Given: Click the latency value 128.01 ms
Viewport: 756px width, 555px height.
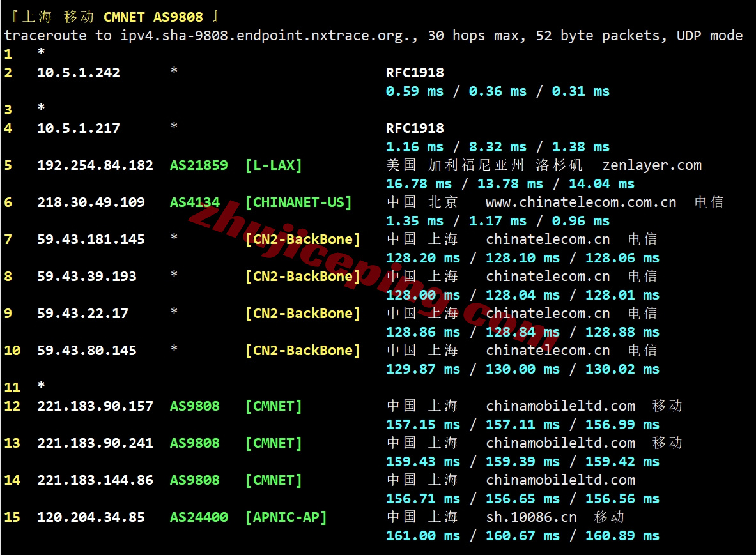Looking at the screenshot, I should coord(622,295).
